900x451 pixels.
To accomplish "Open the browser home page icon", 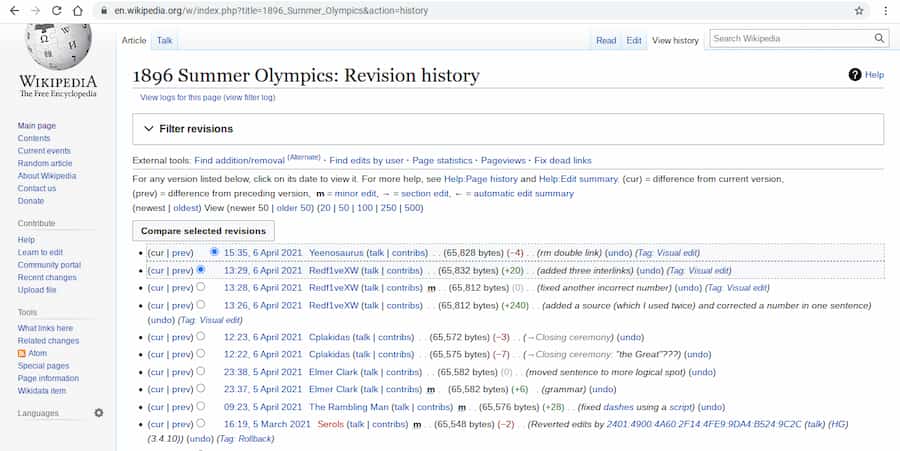I will 77,10.
